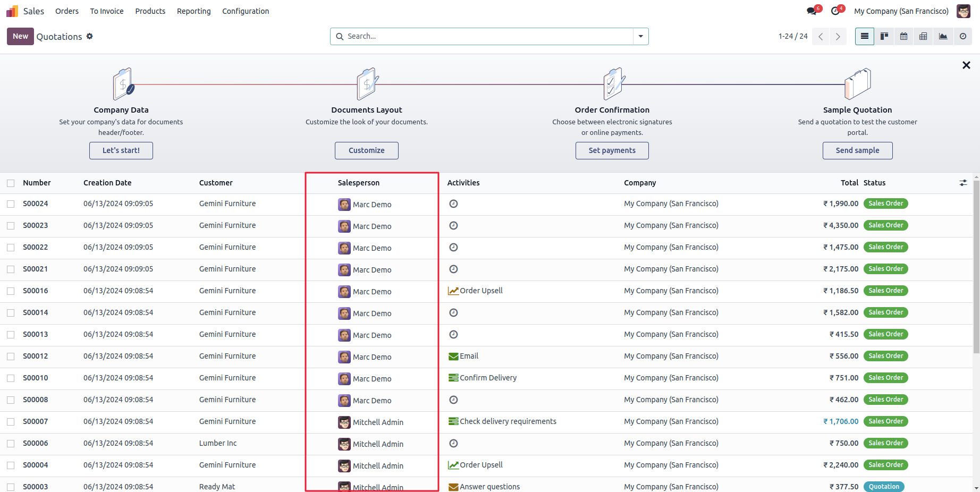
Task: Open the Activity view
Action: tap(962, 36)
